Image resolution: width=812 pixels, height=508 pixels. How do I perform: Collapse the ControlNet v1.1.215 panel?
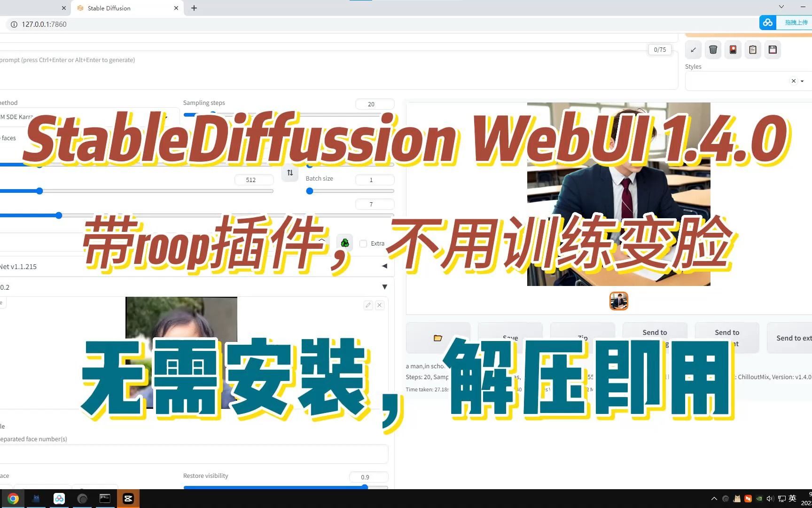point(384,266)
